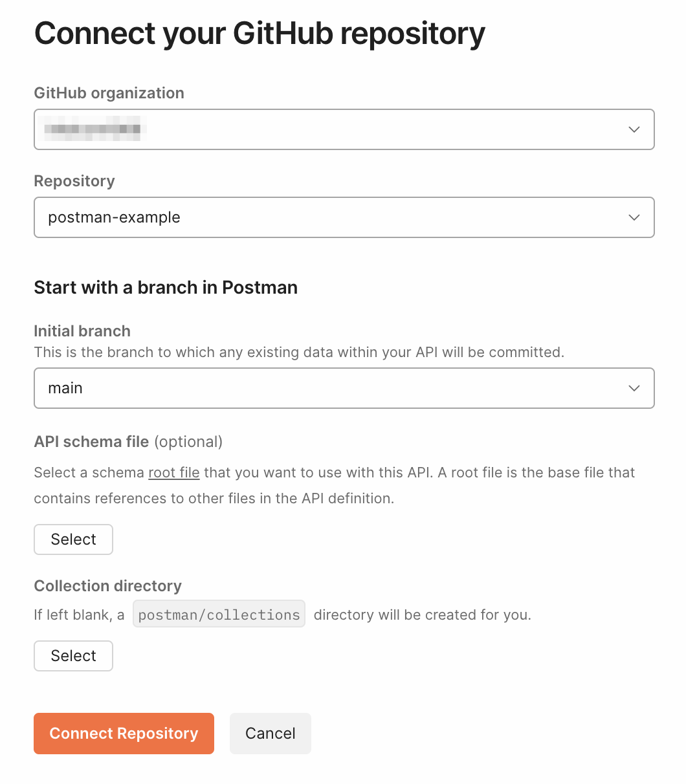The width and height of the screenshot is (686, 784).
Task: Follow the "root file" link
Action: pos(174,472)
